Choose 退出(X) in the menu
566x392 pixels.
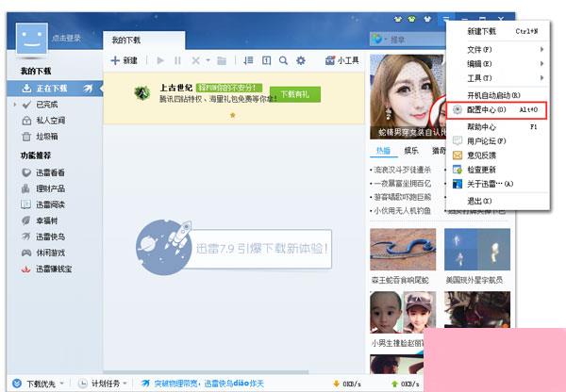pyautogui.click(x=498, y=201)
